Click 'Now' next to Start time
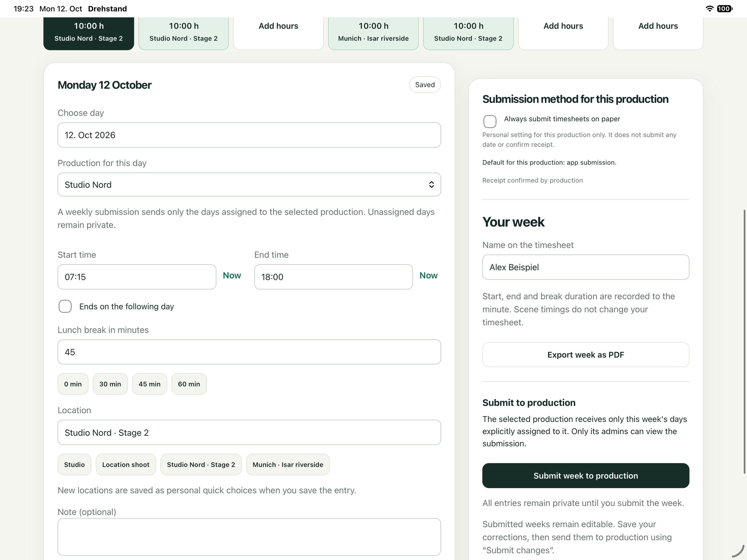The width and height of the screenshot is (747, 560). click(x=232, y=275)
